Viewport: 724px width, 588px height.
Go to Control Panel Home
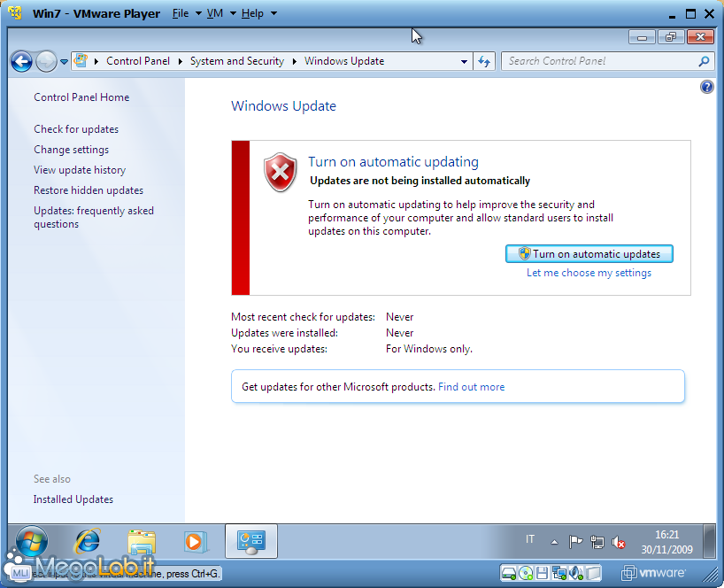(81, 97)
